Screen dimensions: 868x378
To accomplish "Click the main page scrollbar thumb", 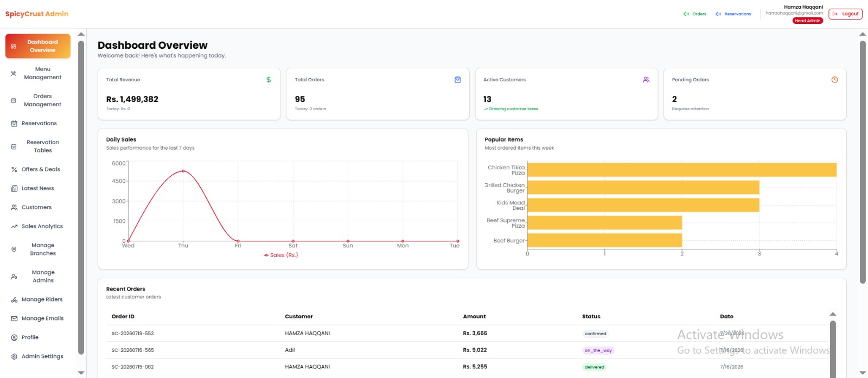I will click(863, 162).
